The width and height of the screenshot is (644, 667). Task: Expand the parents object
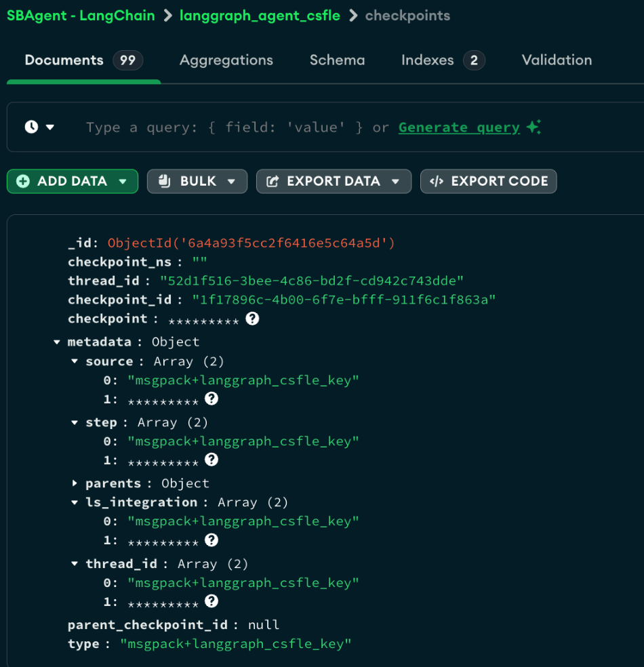(x=75, y=483)
